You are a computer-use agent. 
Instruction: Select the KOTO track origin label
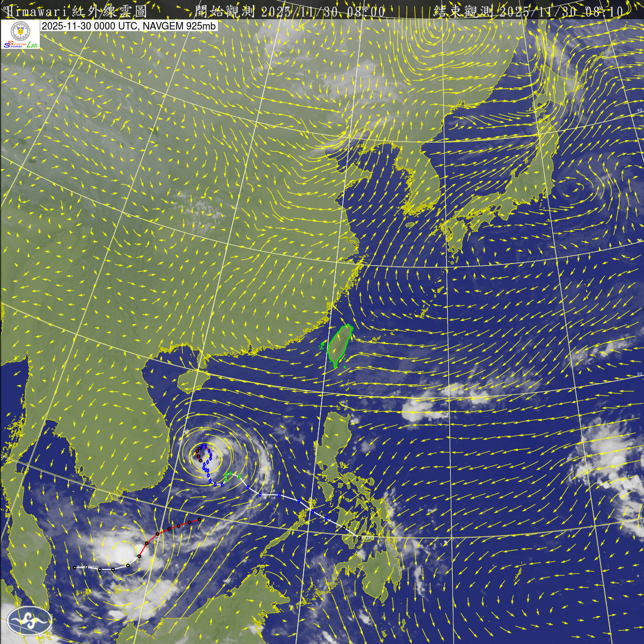pos(367,537)
